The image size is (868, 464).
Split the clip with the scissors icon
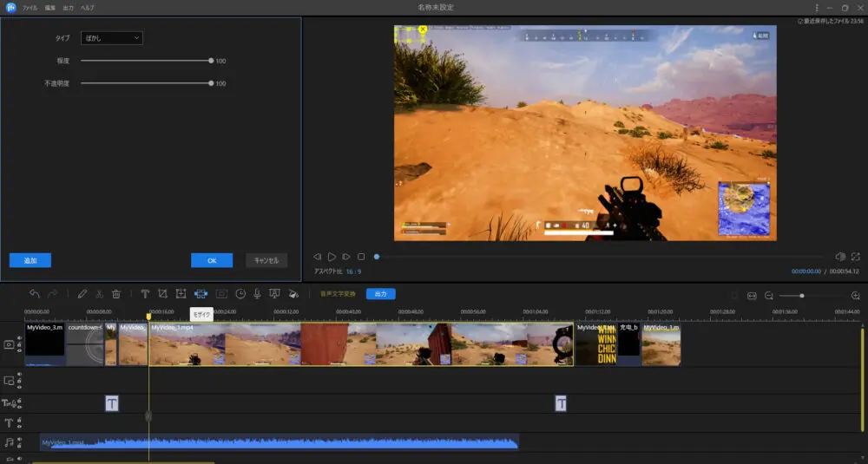point(99,294)
